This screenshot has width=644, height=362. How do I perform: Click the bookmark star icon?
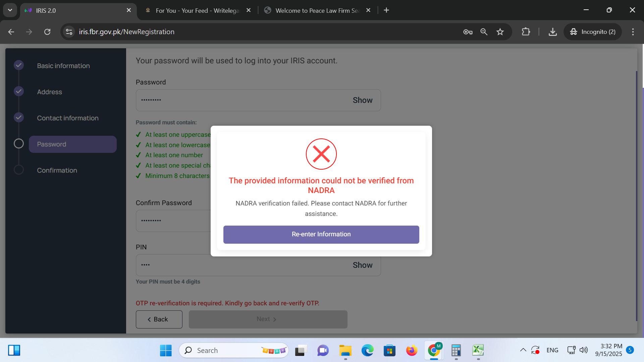(x=500, y=32)
